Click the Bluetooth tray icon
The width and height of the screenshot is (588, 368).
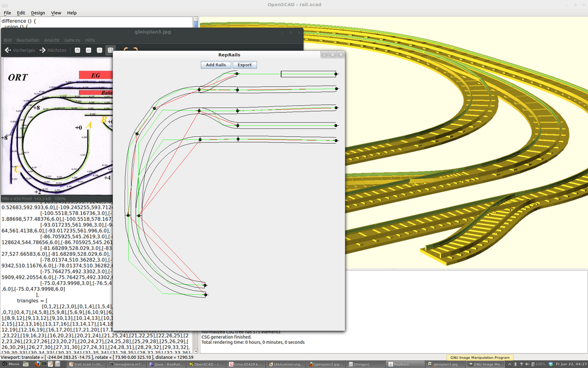[x=515, y=364]
